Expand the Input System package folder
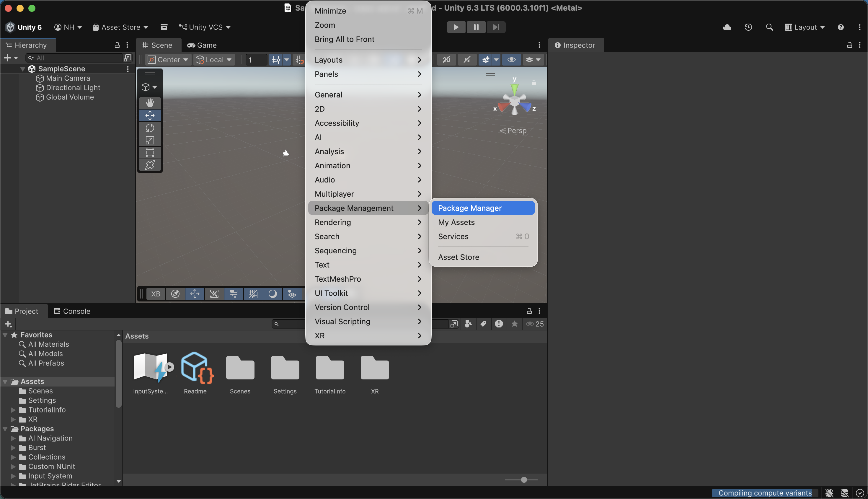Image resolution: width=868 pixels, height=499 pixels. [x=13, y=476]
